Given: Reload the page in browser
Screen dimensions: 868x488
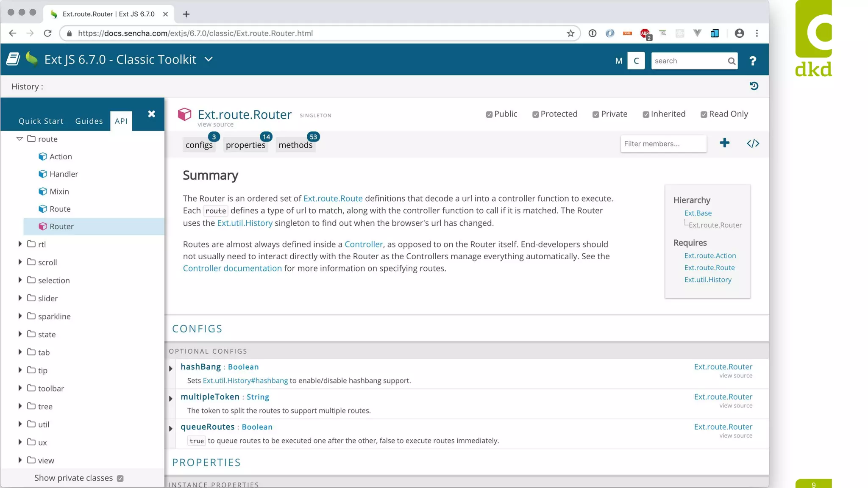Looking at the screenshot, I should click(47, 33).
